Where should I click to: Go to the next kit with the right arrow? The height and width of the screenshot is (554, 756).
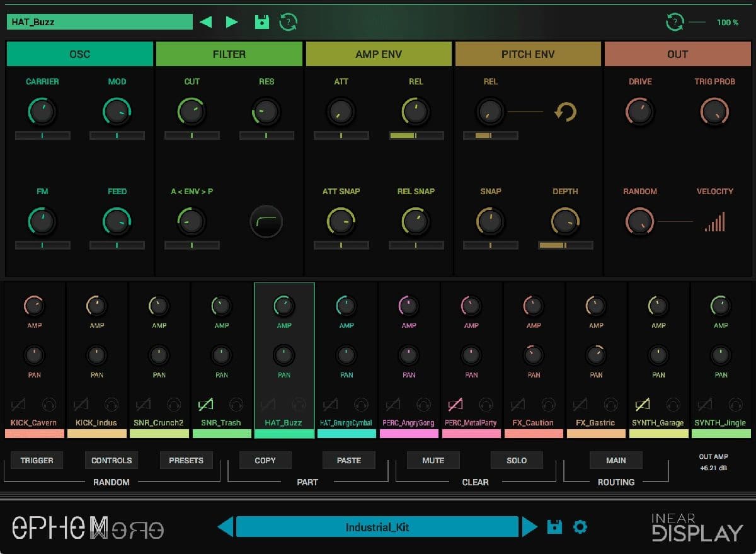coord(530,526)
